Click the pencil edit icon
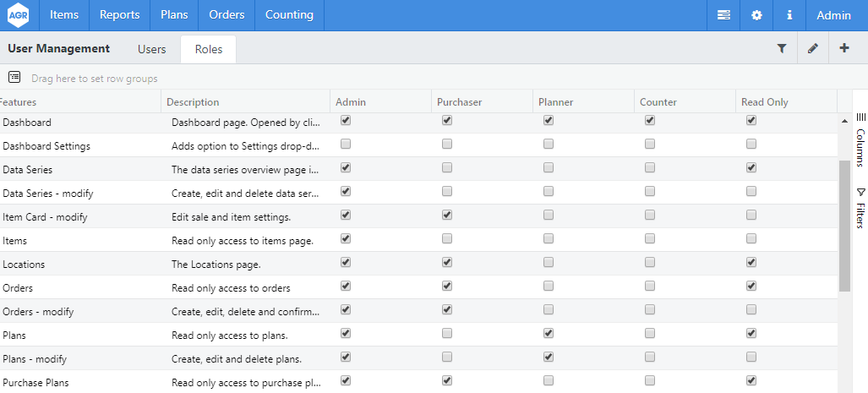The image size is (868, 393). tap(813, 49)
